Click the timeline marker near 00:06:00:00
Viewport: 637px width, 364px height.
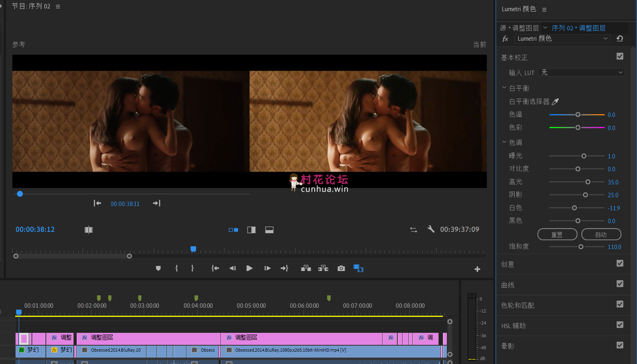pos(329,298)
